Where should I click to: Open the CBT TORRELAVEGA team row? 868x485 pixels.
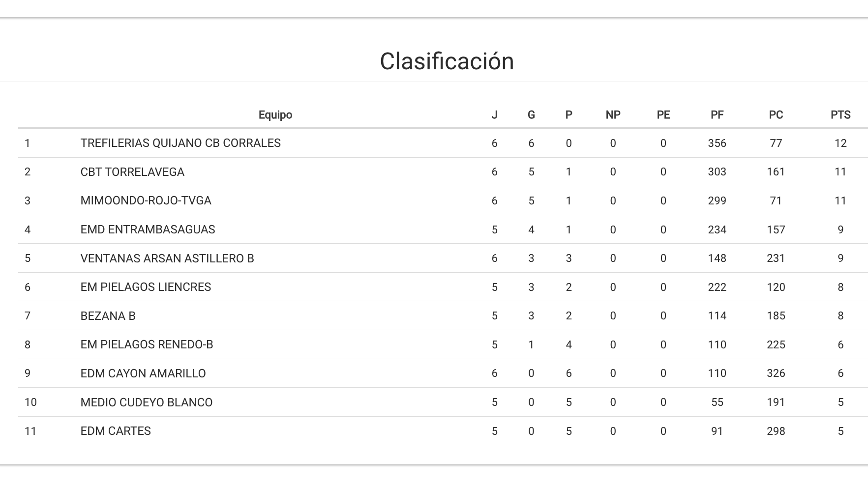(132, 172)
